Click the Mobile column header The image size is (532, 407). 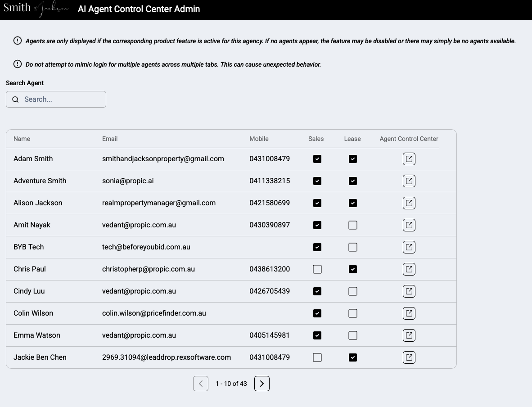[x=259, y=139]
